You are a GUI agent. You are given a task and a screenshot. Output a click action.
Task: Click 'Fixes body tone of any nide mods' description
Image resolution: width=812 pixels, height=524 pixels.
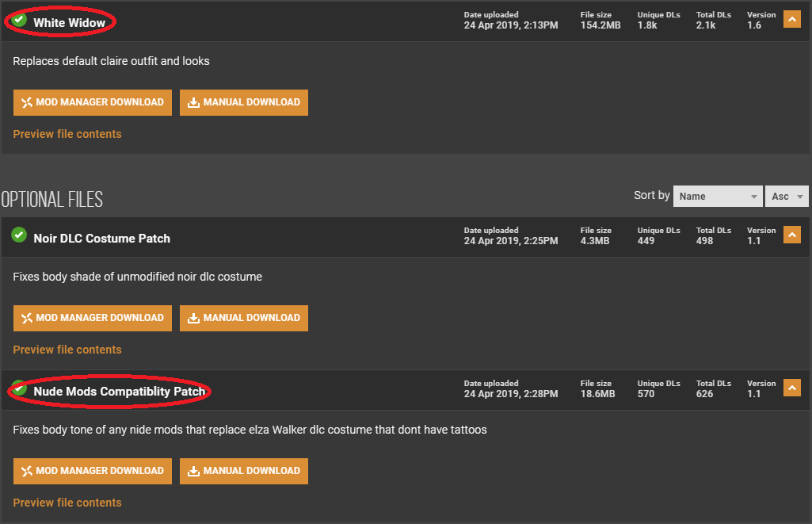(250, 430)
